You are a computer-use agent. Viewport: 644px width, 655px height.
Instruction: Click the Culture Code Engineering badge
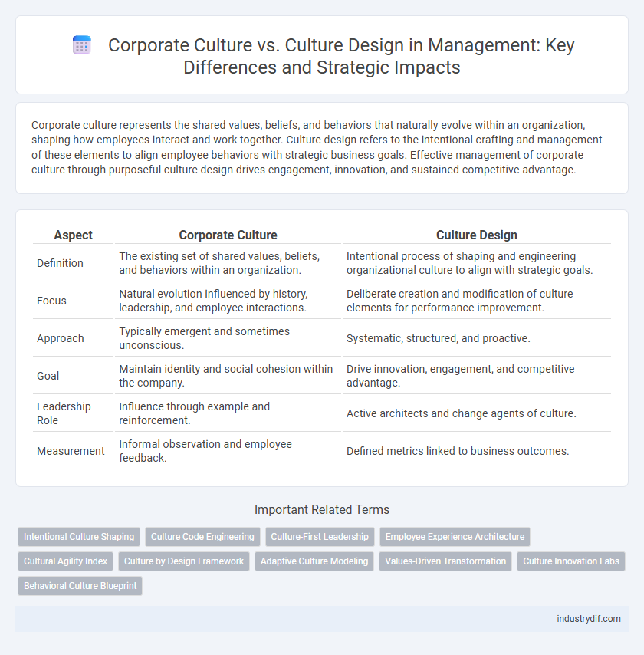click(x=202, y=537)
